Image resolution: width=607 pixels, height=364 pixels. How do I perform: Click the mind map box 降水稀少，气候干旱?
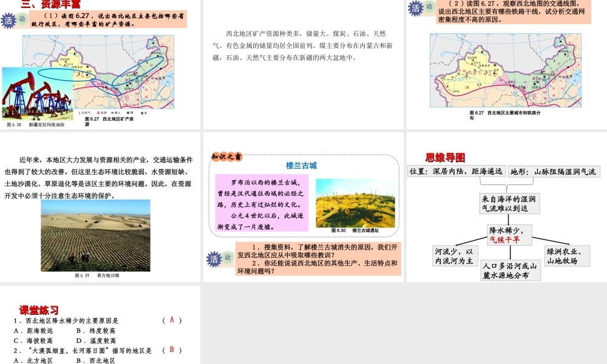point(509,235)
